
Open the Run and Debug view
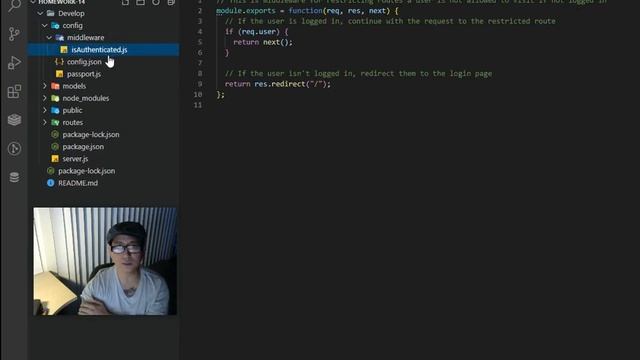pyautogui.click(x=14, y=63)
